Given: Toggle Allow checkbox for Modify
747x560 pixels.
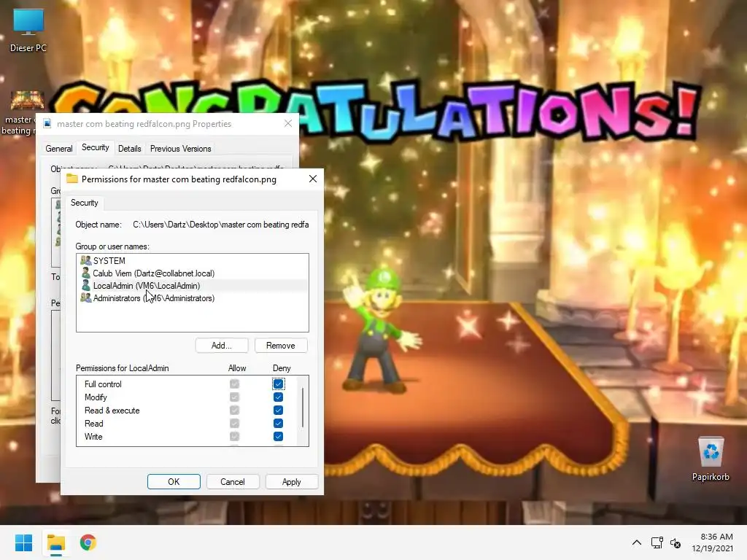Looking at the screenshot, I should 234,397.
